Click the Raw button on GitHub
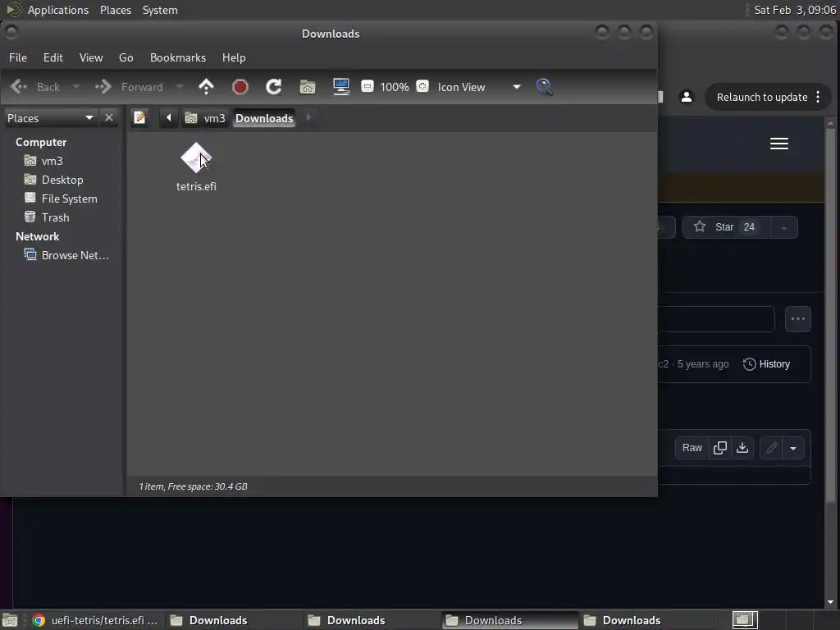This screenshot has height=630, width=840. (692, 448)
